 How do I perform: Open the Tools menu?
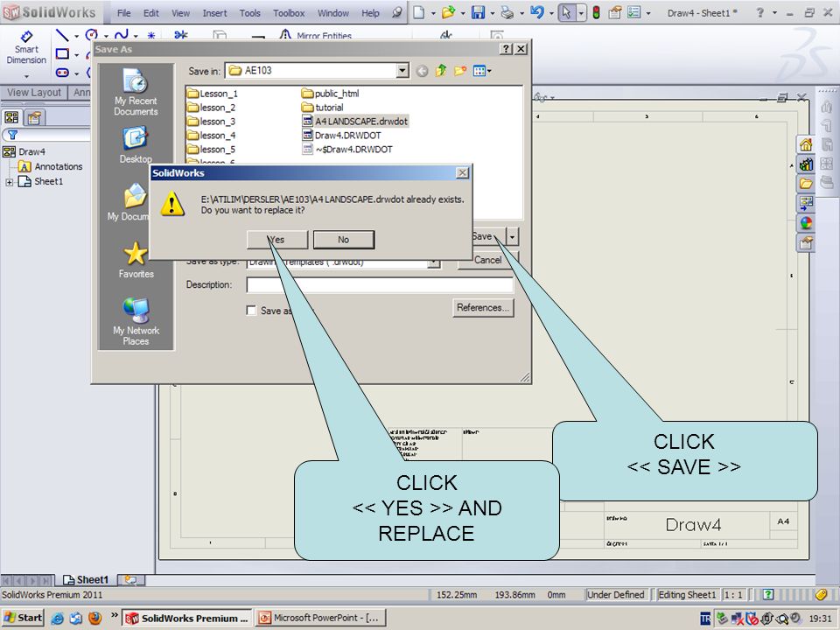point(249,13)
